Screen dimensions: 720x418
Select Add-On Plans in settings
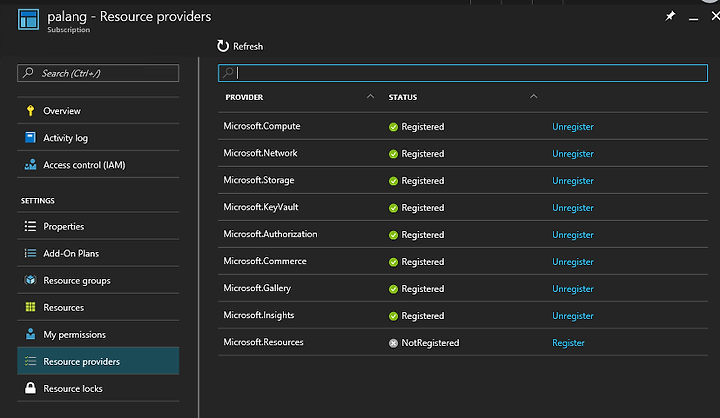[x=98, y=253]
